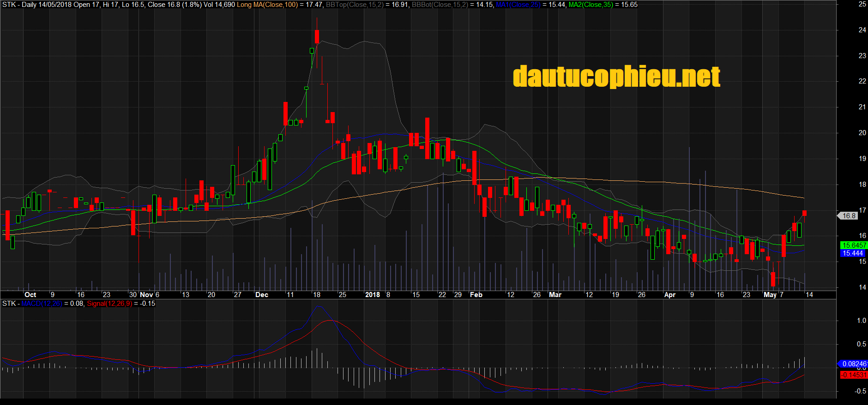Click the blue 15.444 value tag

[x=852, y=253]
